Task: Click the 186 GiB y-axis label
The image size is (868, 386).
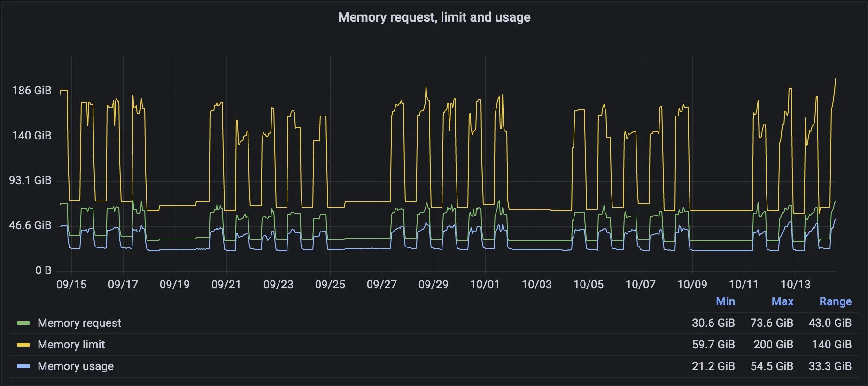Action: tap(31, 91)
